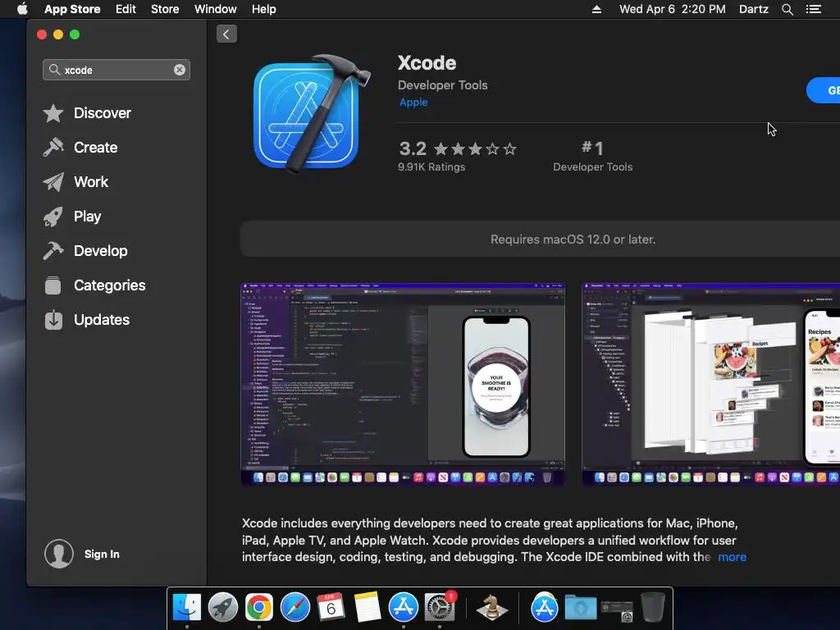840x630 pixels.
Task: Click the Create paintbrush icon in sidebar
Action: pyautogui.click(x=53, y=148)
